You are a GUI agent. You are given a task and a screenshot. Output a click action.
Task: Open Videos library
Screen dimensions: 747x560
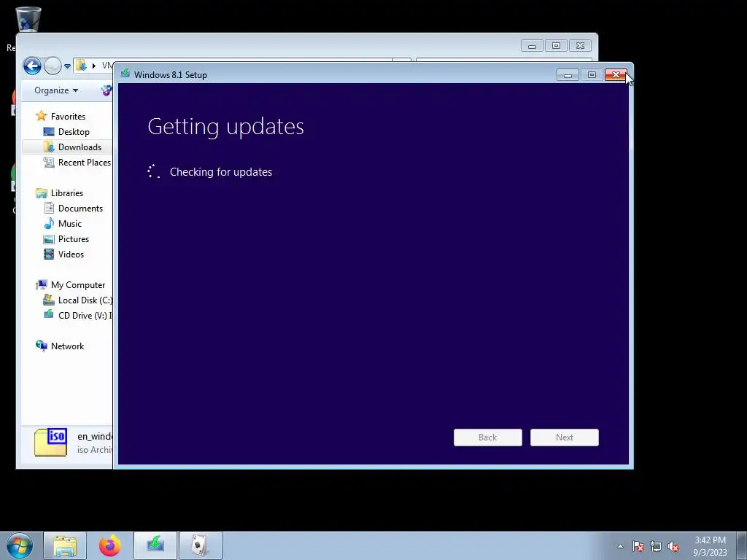tap(71, 254)
